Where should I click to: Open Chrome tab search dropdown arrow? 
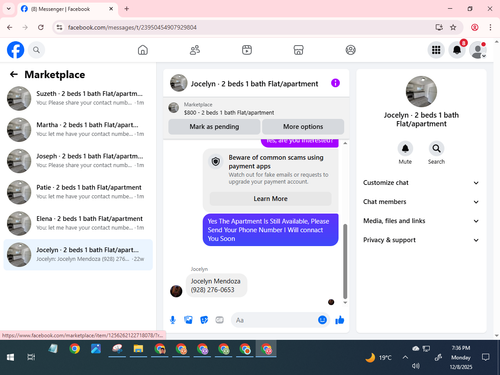tap(9, 9)
